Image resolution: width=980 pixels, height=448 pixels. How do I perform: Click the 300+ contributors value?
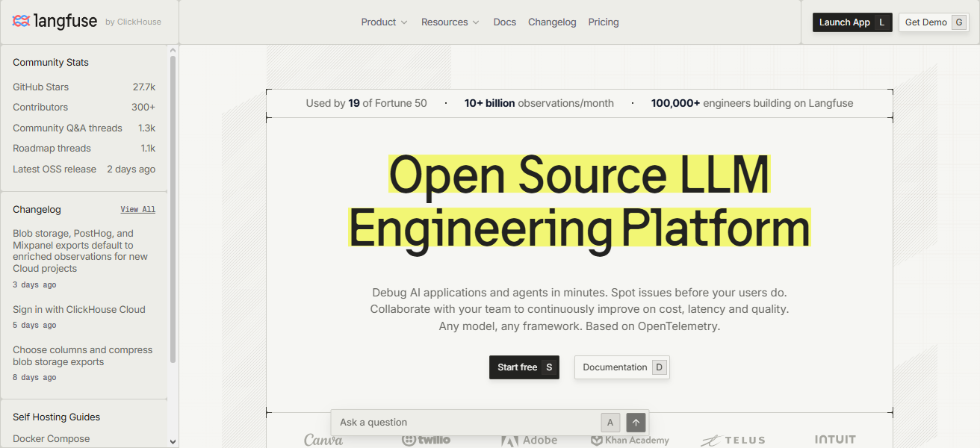143,108
